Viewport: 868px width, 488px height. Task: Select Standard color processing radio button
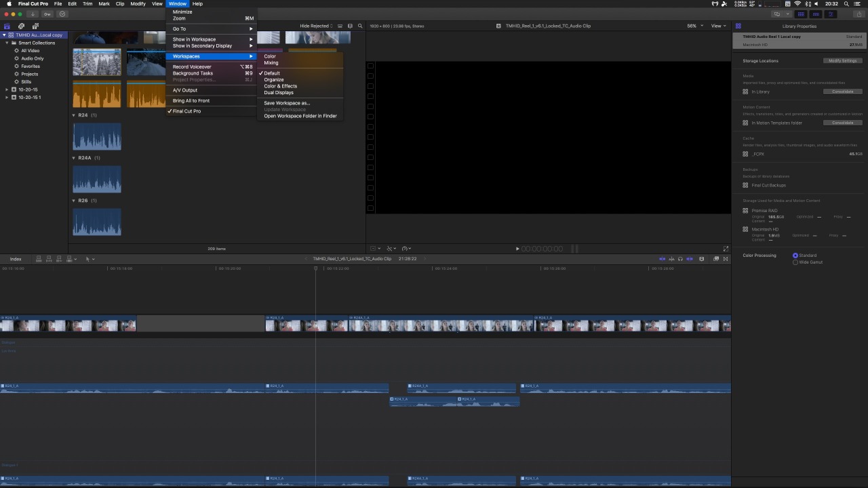point(795,256)
